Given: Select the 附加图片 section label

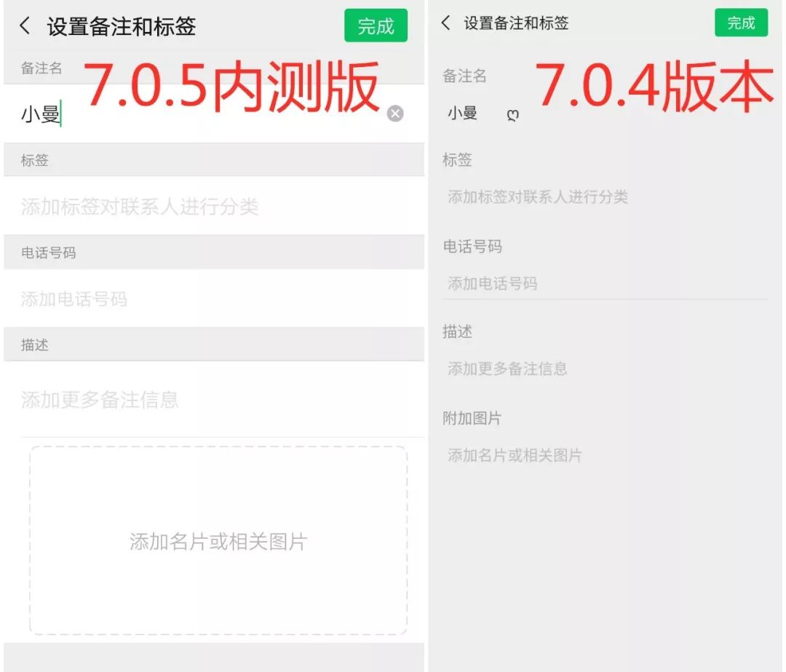Looking at the screenshot, I should [472, 418].
